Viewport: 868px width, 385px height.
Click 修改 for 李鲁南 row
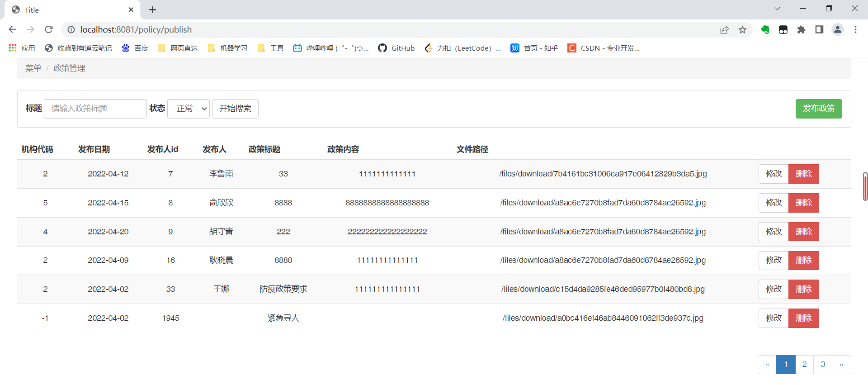(774, 174)
